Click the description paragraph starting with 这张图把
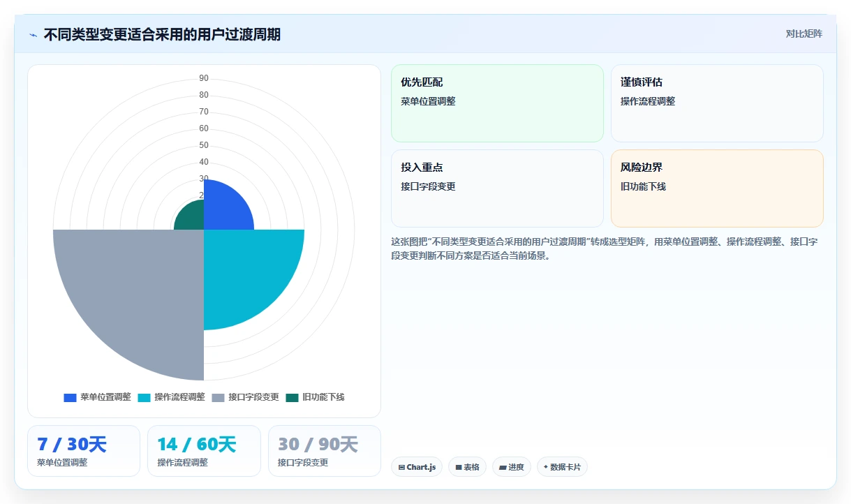Image resolution: width=851 pixels, height=504 pixels. [605, 249]
